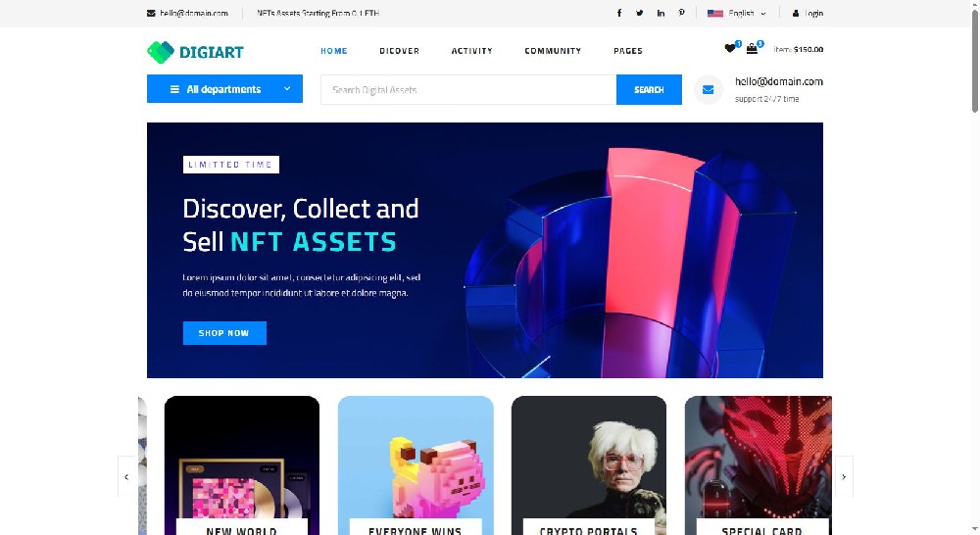Open the shopping bag cart icon
Image resolution: width=980 pixels, height=535 pixels.
click(752, 49)
